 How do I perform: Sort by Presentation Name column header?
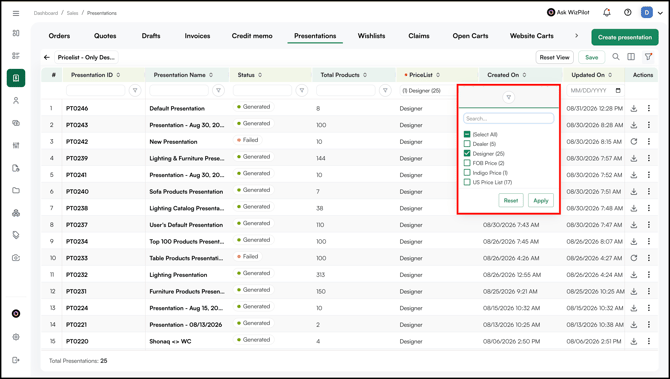(x=183, y=75)
